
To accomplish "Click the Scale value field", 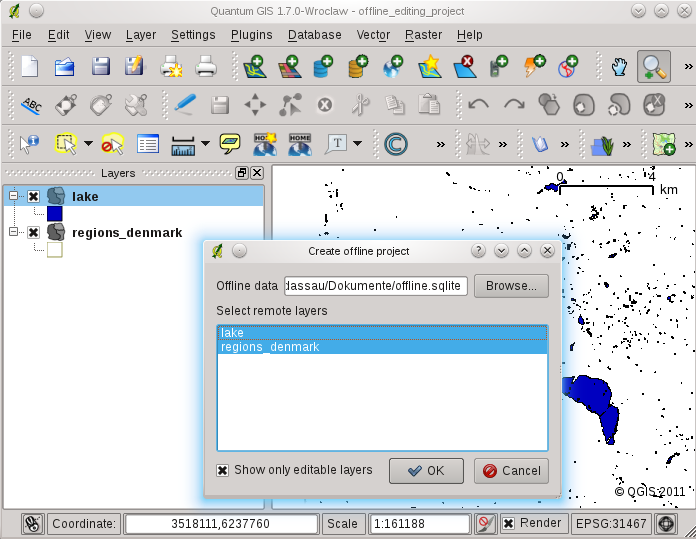I will point(419,524).
